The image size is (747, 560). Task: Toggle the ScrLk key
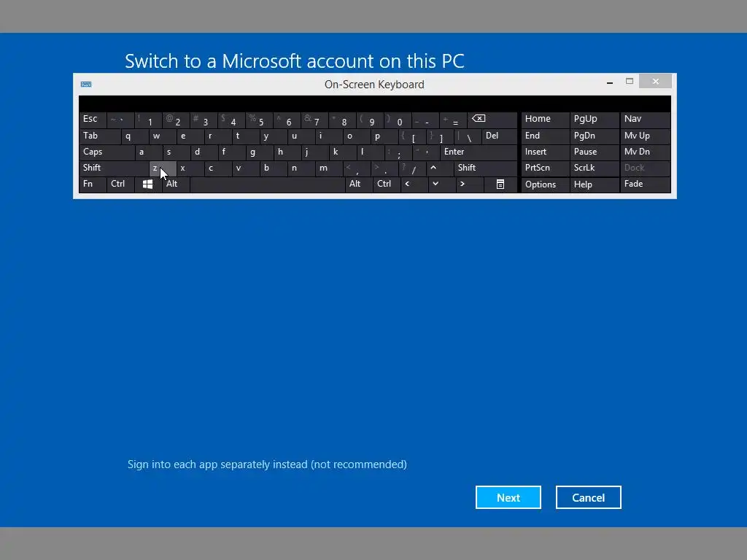(x=595, y=168)
